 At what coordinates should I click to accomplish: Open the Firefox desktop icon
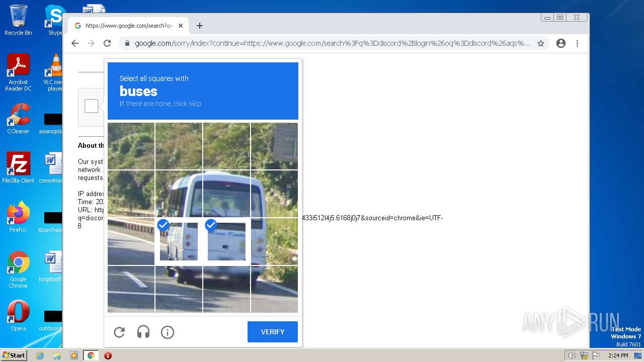(18, 217)
